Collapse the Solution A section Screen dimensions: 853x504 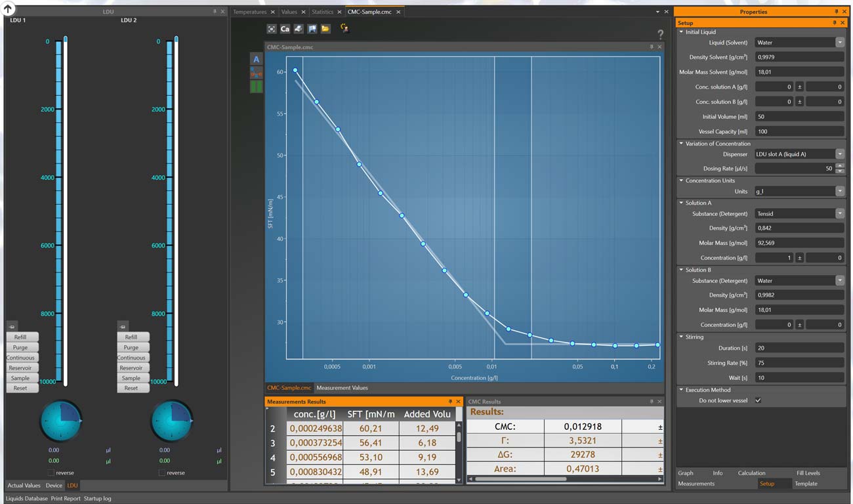[680, 203]
